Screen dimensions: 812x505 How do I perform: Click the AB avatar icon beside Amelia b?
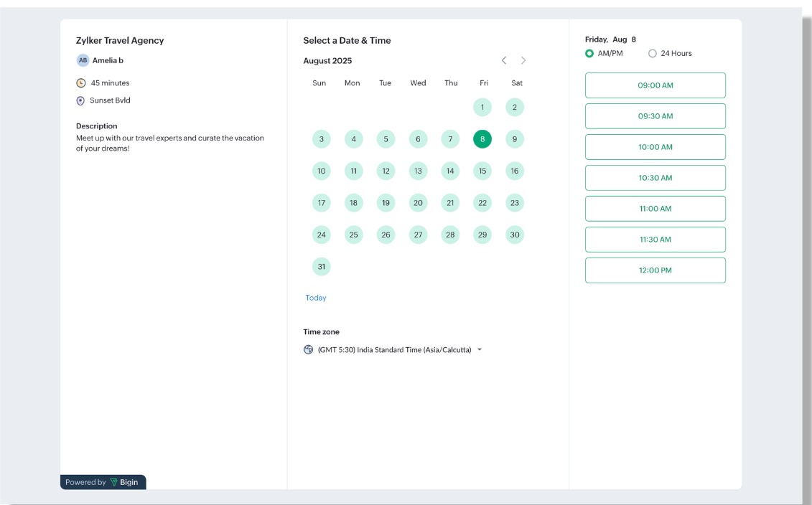[83, 60]
